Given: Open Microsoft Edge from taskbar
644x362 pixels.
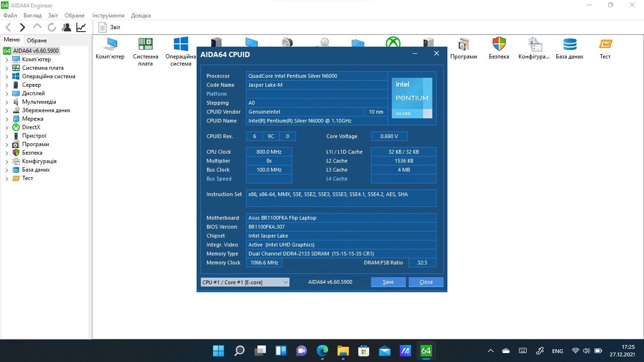Looking at the screenshot, I should pos(322,351).
